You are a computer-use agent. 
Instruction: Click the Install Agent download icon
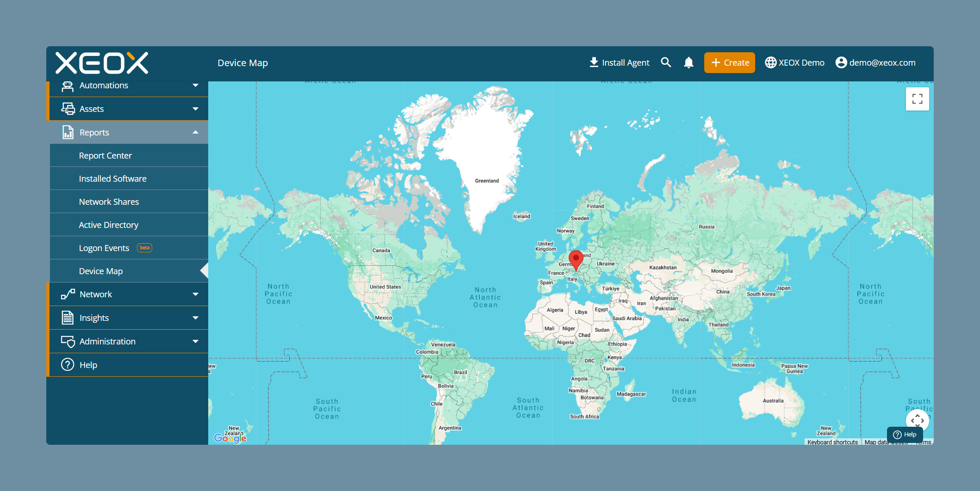click(x=594, y=62)
